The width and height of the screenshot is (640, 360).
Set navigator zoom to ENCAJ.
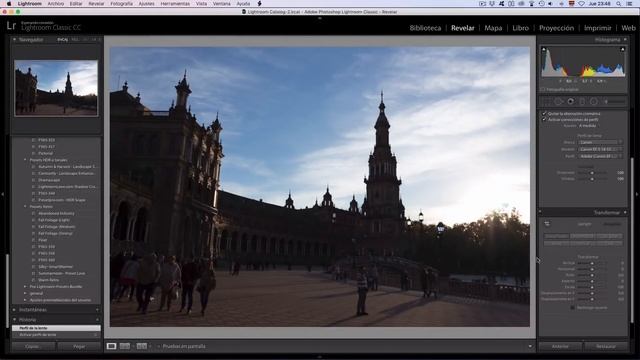(x=62, y=40)
